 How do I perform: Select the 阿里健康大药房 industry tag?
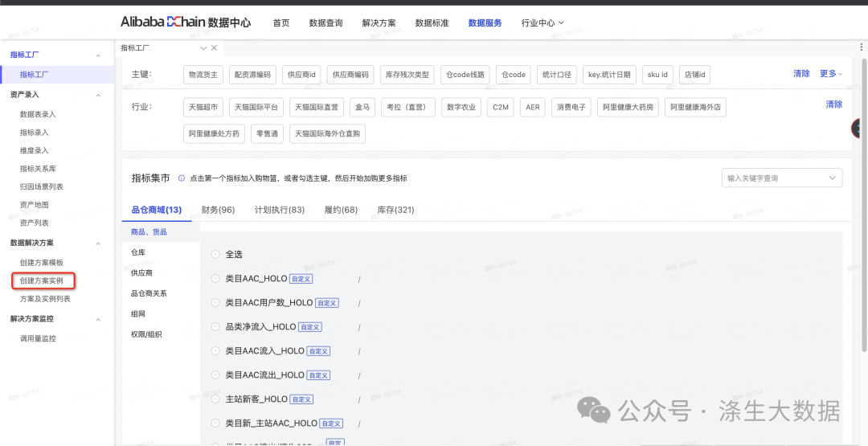[x=628, y=108]
